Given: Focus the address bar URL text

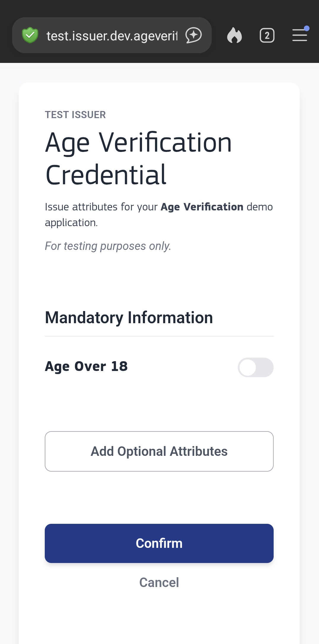Looking at the screenshot, I should click(112, 36).
